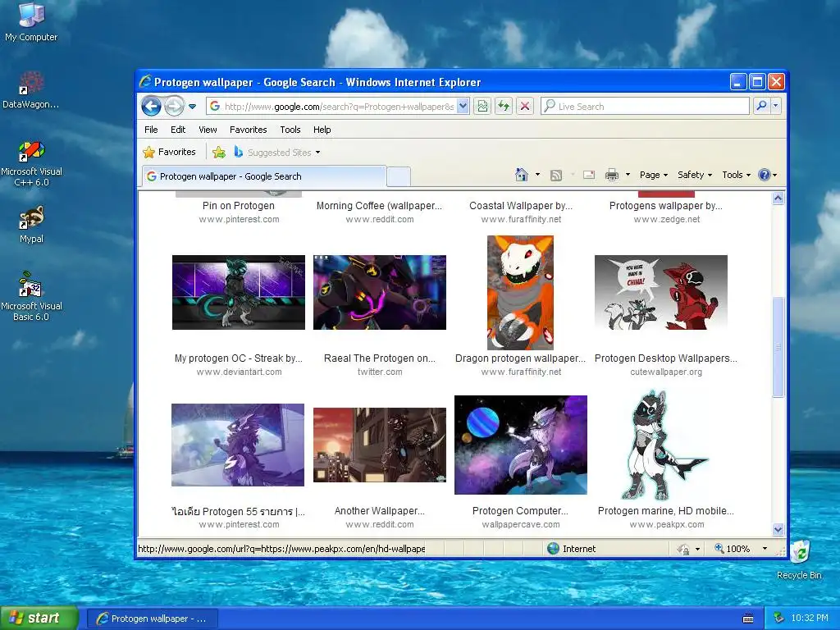Open the Safety command menu
The image size is (840, 630).
click(x=695, y=175)
